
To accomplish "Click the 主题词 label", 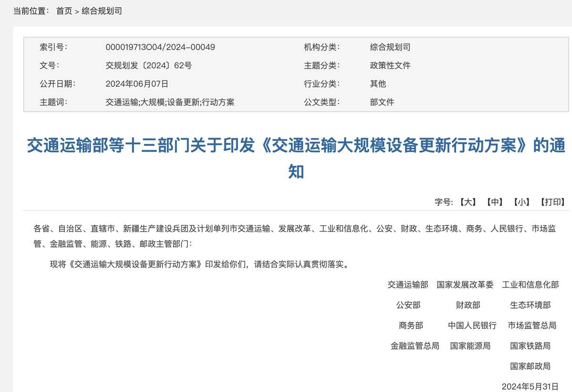I will pos(53,102).
